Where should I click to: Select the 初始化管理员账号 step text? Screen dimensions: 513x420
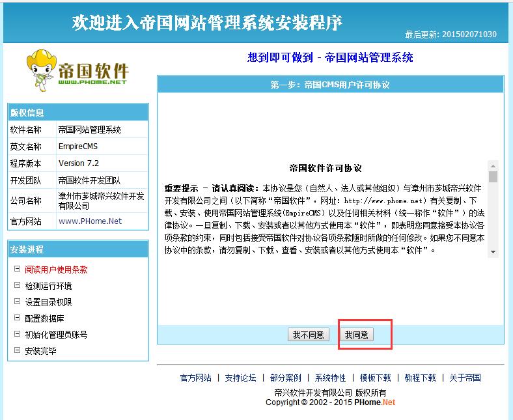point(56,335)
